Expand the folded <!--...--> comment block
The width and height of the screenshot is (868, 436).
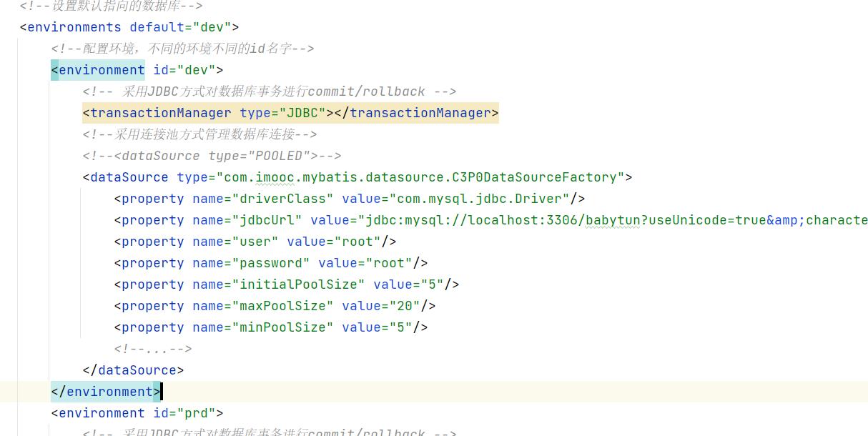(x=152, y=349)
